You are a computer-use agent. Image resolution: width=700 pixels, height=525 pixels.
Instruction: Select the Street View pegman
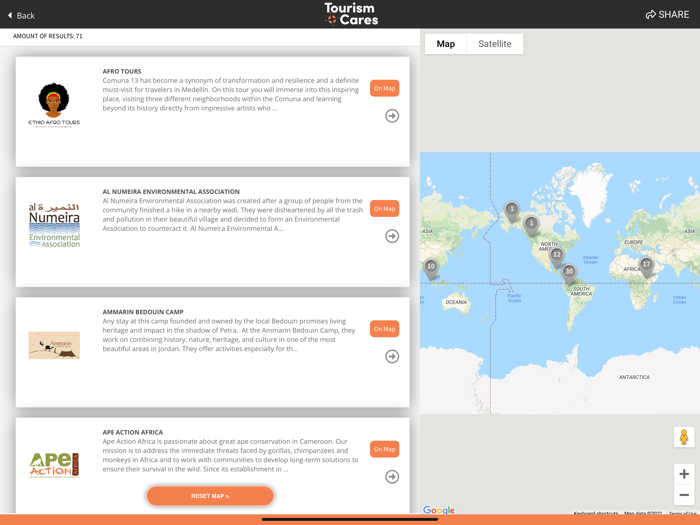(683, 437)
